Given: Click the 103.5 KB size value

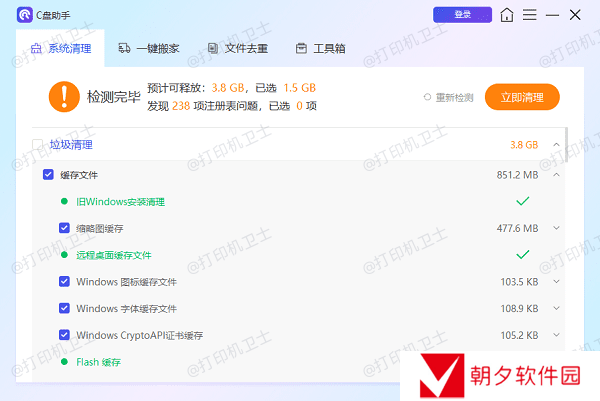Looking at the screenshot, I should click(x=519, y=282).
